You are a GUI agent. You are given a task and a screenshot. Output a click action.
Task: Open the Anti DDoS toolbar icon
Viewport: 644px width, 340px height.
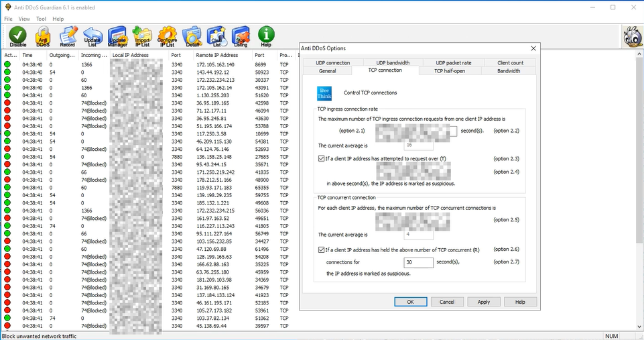(43, 36)
